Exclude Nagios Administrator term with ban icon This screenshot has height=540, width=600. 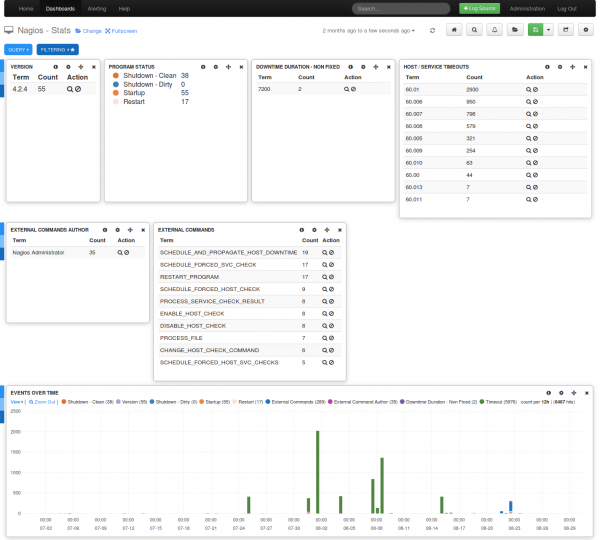126,253
